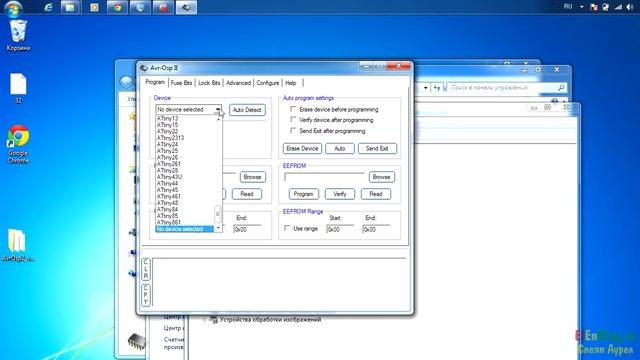Click Verify in the EEPROM group
640x360 pixels.
[340, 194]
